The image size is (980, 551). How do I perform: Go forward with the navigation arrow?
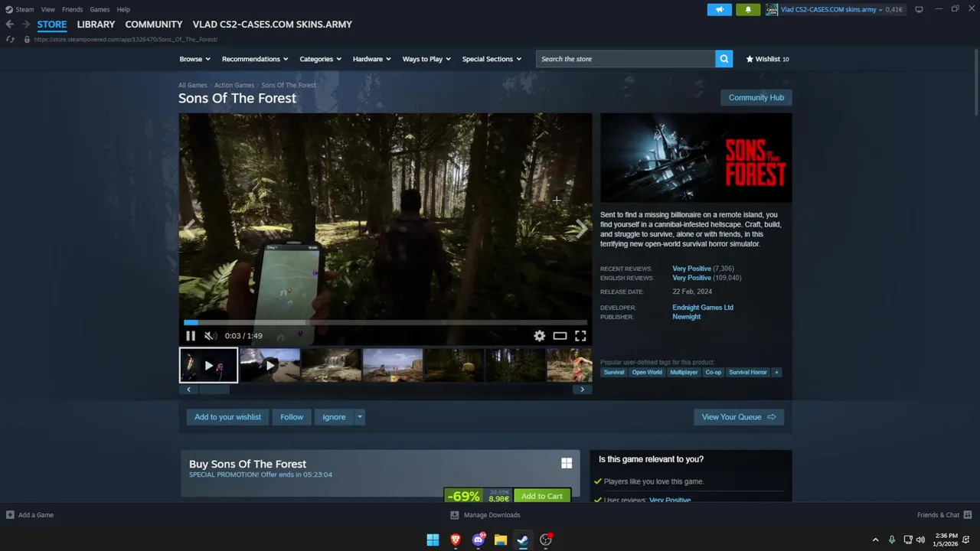25,24
